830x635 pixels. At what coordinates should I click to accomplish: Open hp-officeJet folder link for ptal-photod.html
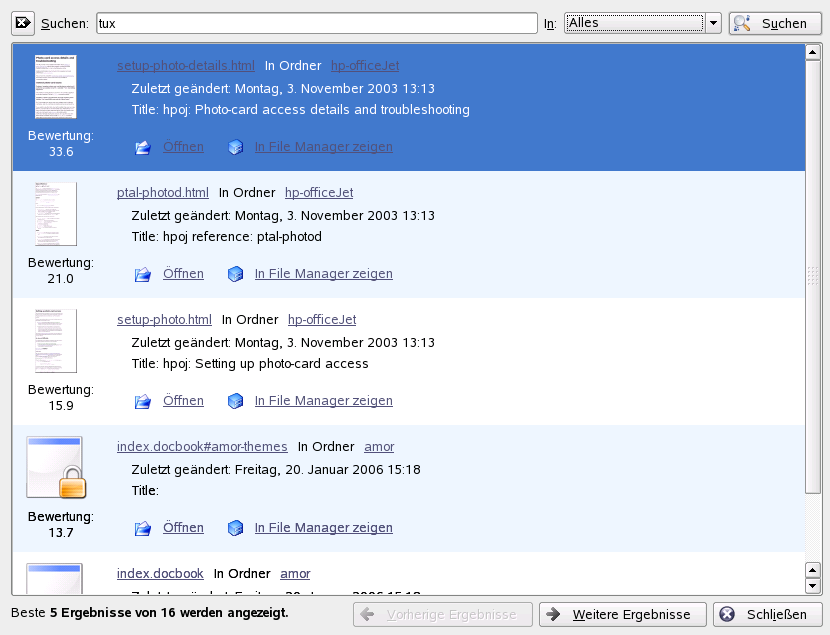pyautogui.click(x=319, y=193)
